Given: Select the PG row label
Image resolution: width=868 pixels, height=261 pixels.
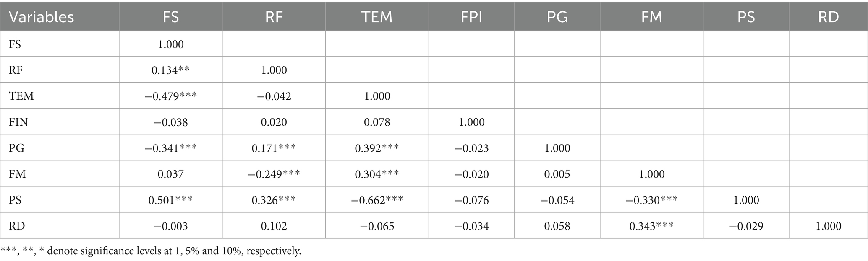Looking at the screenshot, I should (x=16, y=148).
